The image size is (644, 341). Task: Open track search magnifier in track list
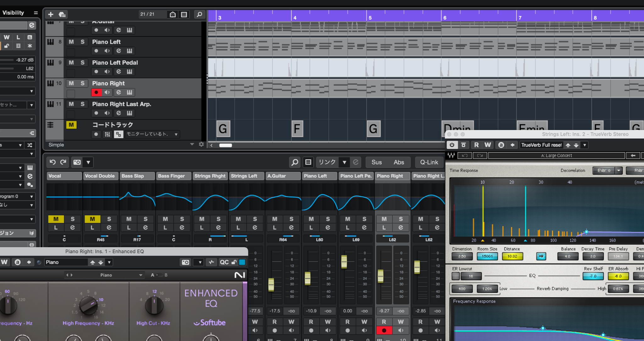pyautogui.click(x=199, y=14)
